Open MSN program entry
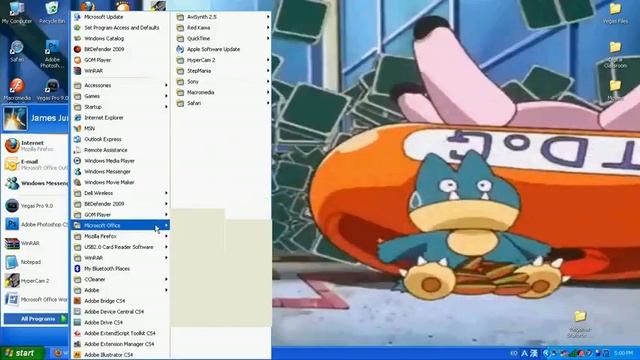The image size is (640, 360). [120, 129]
